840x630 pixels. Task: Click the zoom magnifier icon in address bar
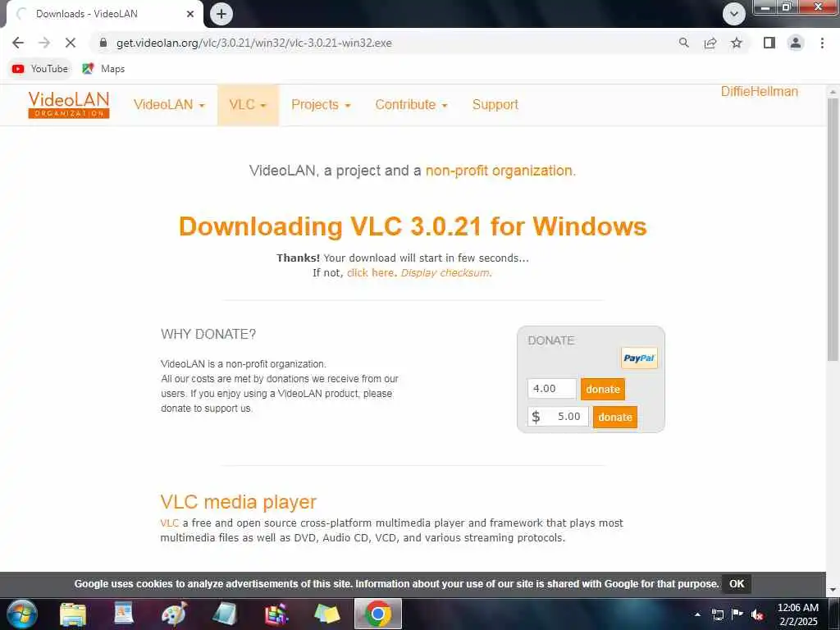683,43
